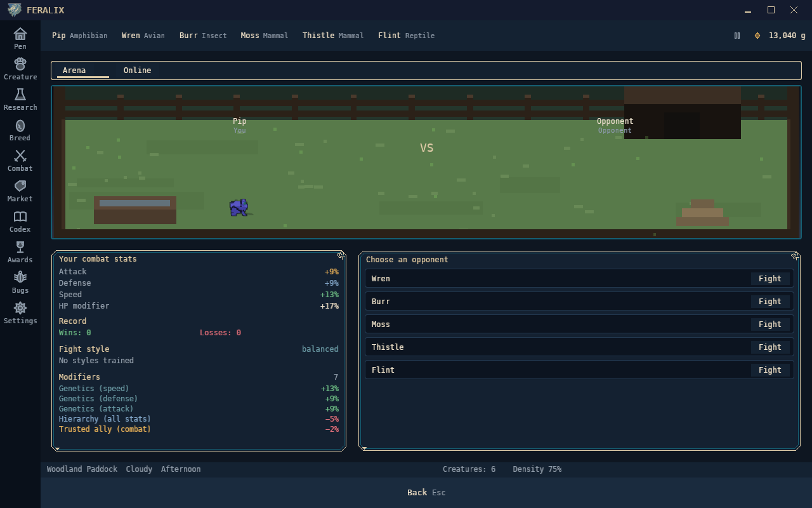The image size is (812, 508).
Task: Switch to the Online tab
Action: point(137,70)
